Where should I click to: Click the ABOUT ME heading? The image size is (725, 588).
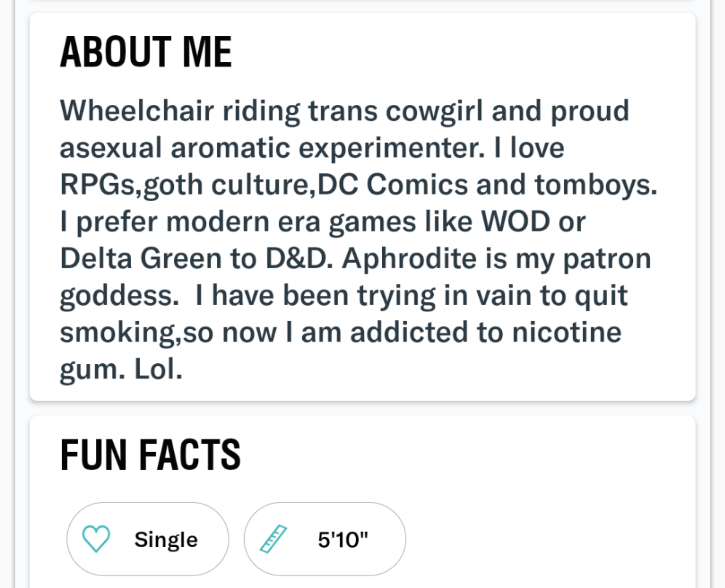click(146, 52)
